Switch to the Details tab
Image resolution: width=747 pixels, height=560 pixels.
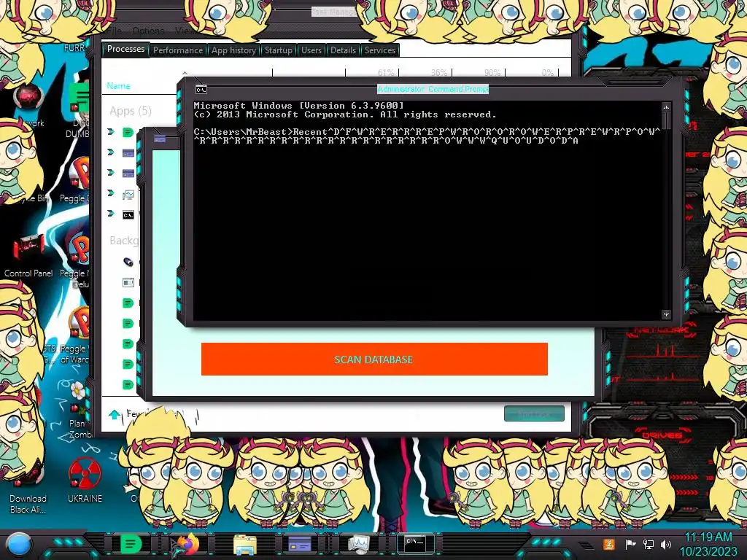click(x=343, y=50)
